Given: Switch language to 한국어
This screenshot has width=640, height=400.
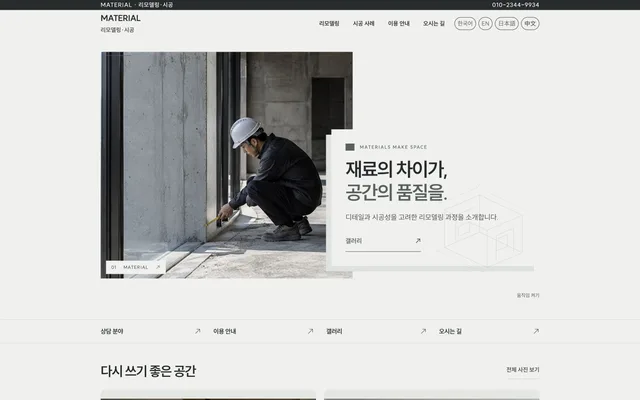Looking at the screenshot, I should [465, 24].
